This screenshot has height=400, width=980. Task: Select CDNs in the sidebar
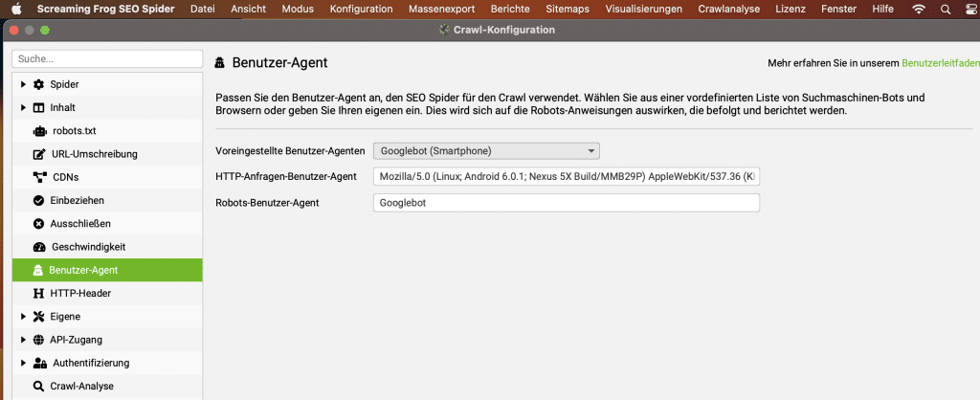[107, 177]
